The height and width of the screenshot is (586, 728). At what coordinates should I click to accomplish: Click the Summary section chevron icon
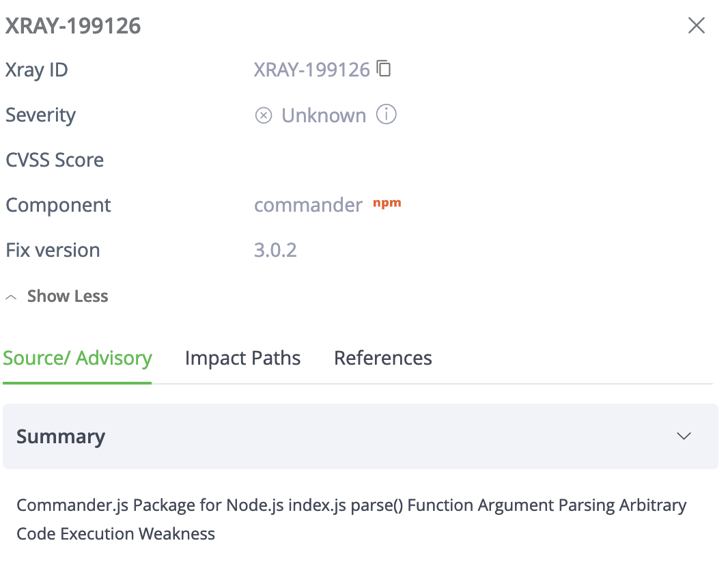(x=684, y=436)
